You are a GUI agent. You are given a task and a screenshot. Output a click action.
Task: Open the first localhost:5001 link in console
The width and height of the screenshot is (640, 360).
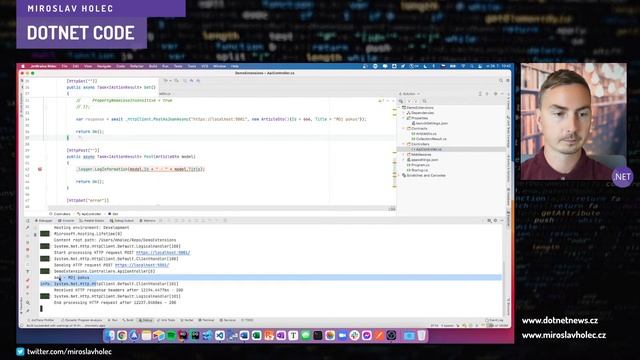pyautogui.click(x=163, y=253)
